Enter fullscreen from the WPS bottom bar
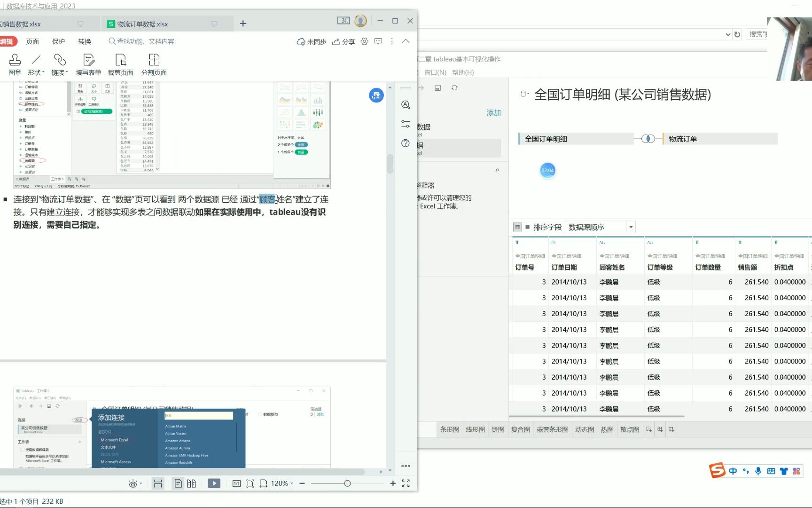The height and width of the screenshot is (508, 812). click(x=406, y=484)
